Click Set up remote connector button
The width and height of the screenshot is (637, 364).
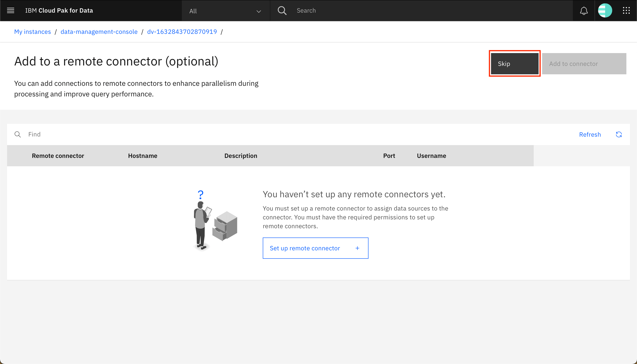tap(305, 248)
